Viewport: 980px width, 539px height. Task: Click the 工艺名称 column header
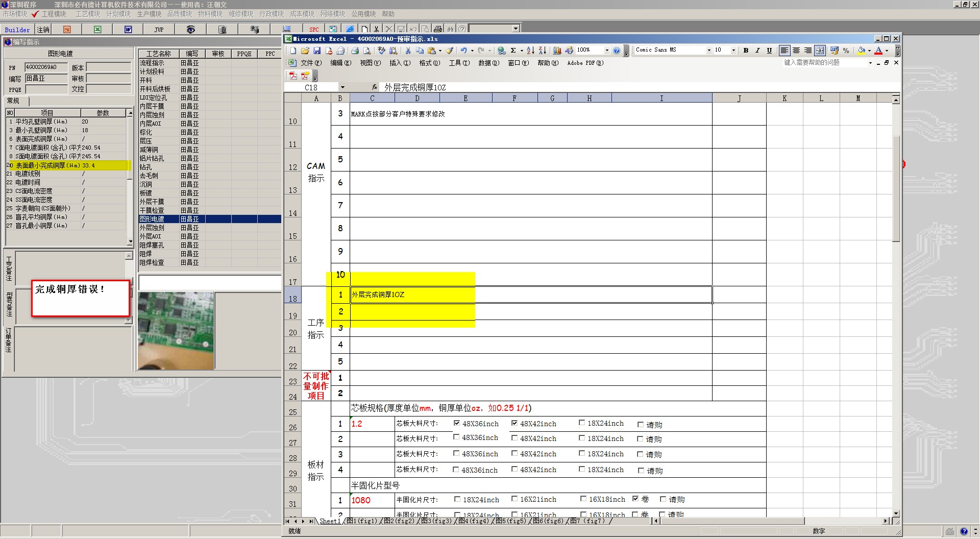pos(158,54)
